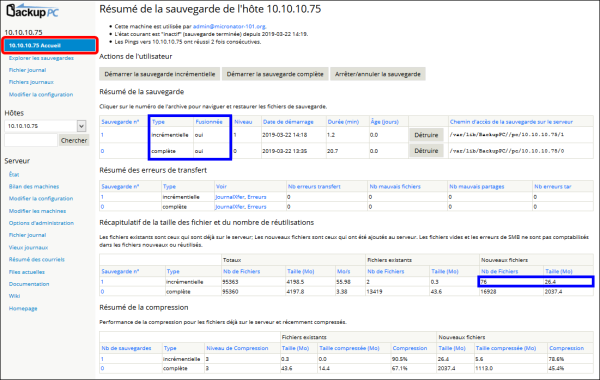Open backup 0 in file size summary table
This screenshot has width=600, height=380.
(x=102, y=292)
